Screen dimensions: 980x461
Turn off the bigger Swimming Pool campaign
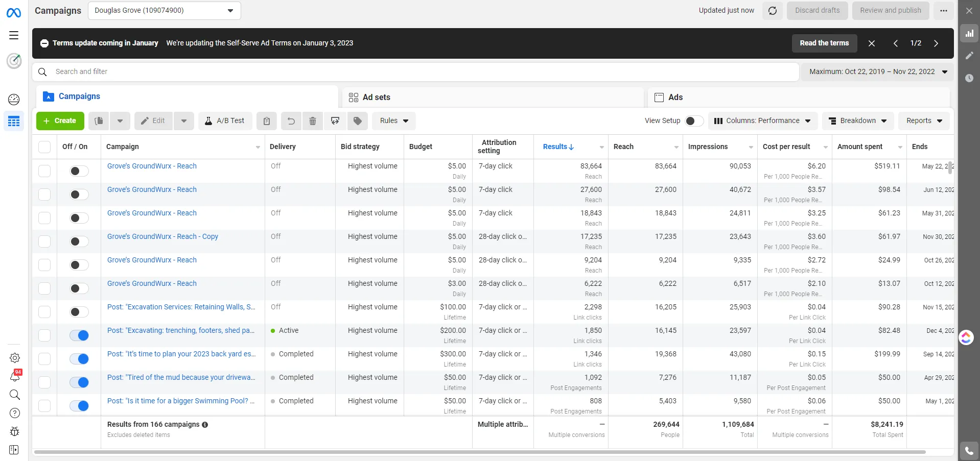coord(79,406)
